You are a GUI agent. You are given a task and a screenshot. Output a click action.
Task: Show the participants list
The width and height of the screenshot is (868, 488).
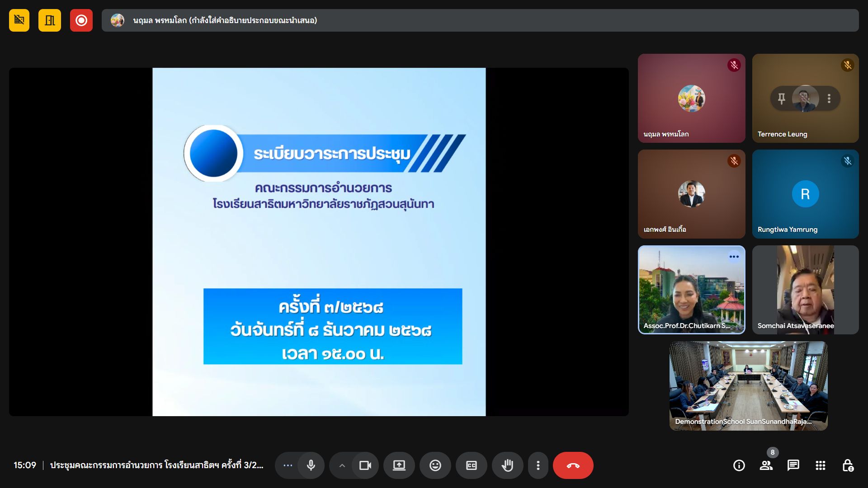point(766,465)
